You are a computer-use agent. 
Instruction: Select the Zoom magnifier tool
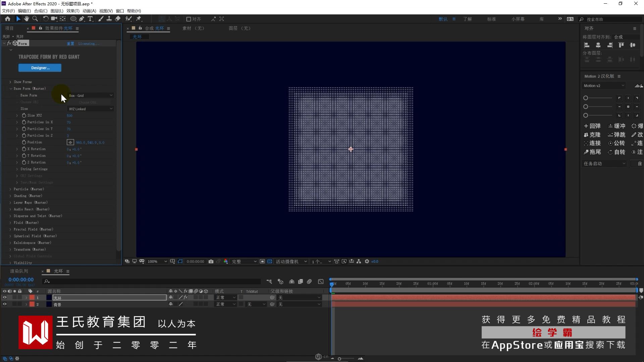click(35, 19)
